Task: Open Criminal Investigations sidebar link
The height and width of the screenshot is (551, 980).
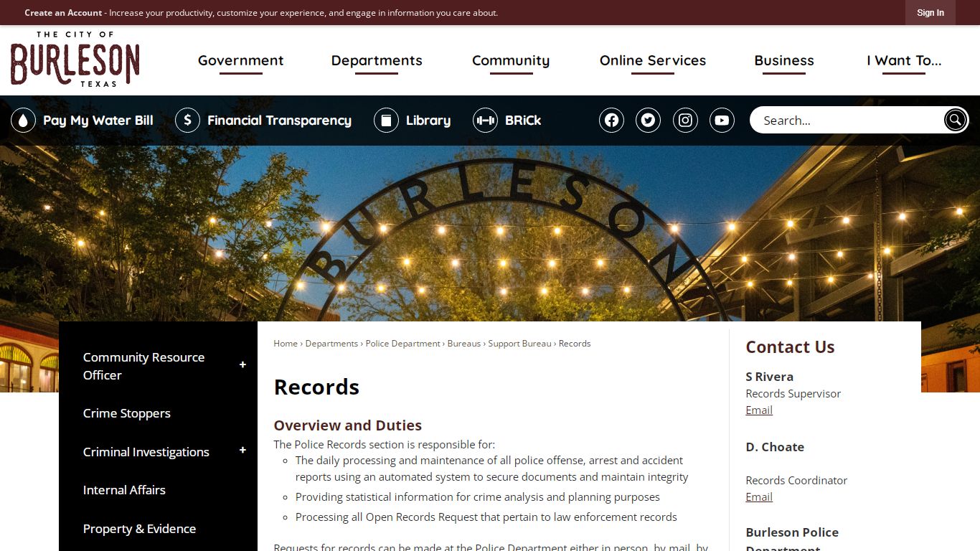Action: coord(146,452)
